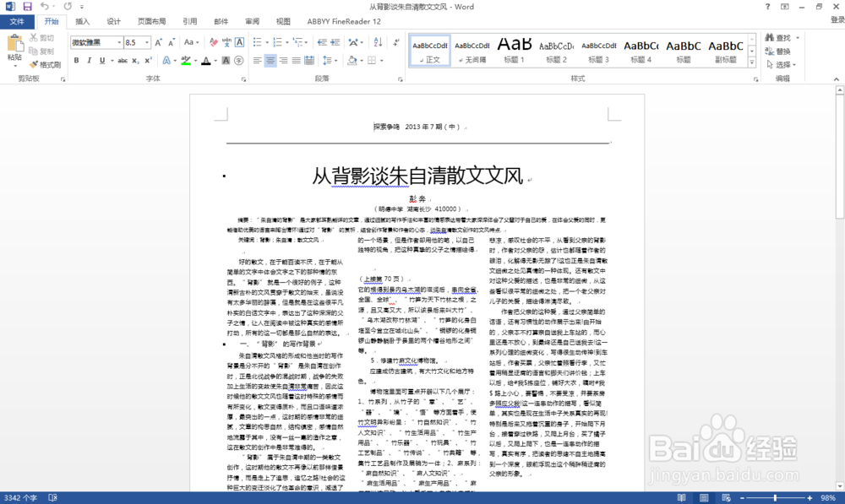The width and height of the screenshot is (845, 504).
Task: Toggle bold formatting
Action: pyautogui.click(x=77, y=58)
